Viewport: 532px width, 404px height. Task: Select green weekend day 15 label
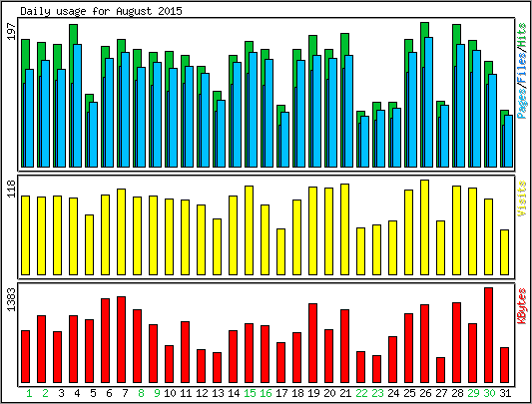click(250, 393)
